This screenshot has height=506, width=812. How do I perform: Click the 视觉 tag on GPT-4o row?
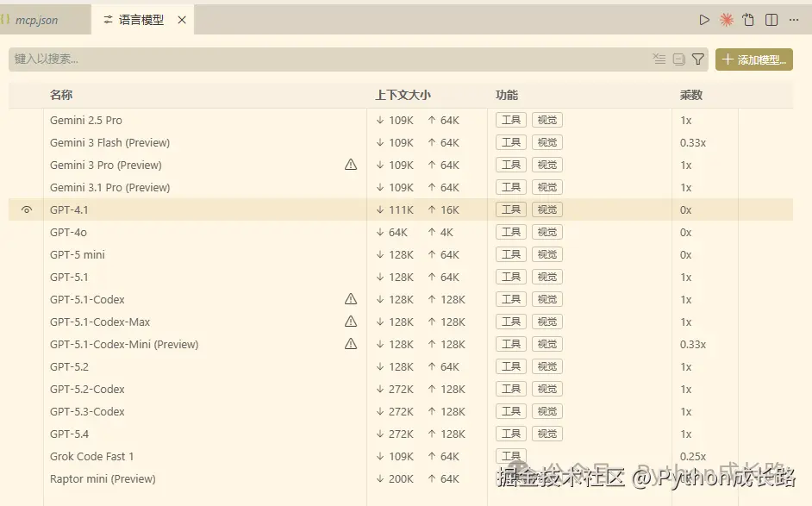click(547, 232)
